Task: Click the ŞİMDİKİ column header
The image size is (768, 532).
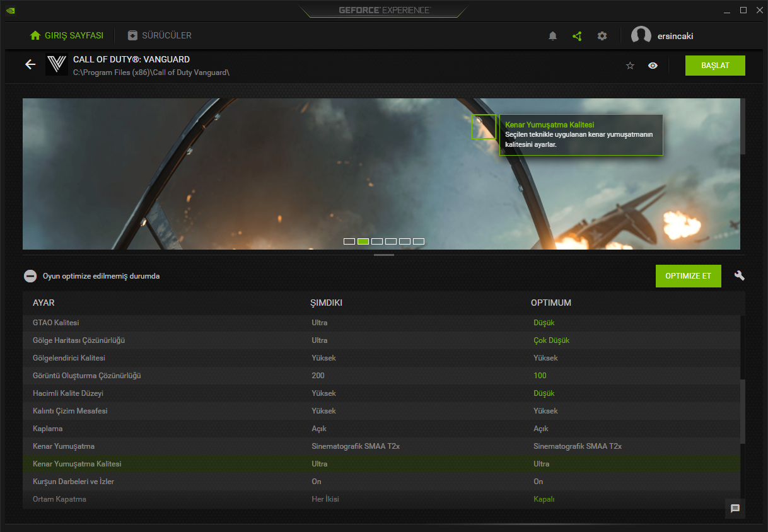Action: pyautogui.click(x=327, y=303)
